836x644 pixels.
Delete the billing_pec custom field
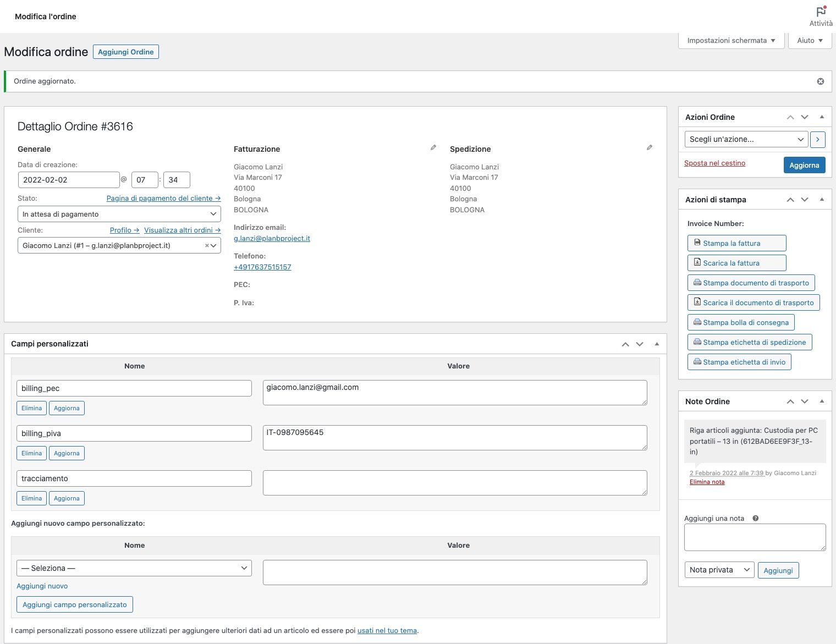click(31, 408)
